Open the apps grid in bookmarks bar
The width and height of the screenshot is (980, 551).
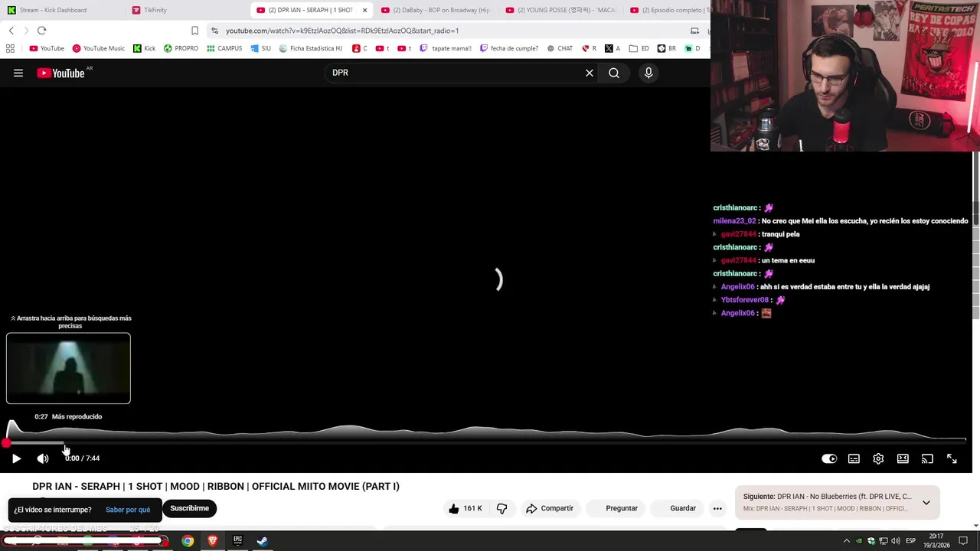coord(10,48)
